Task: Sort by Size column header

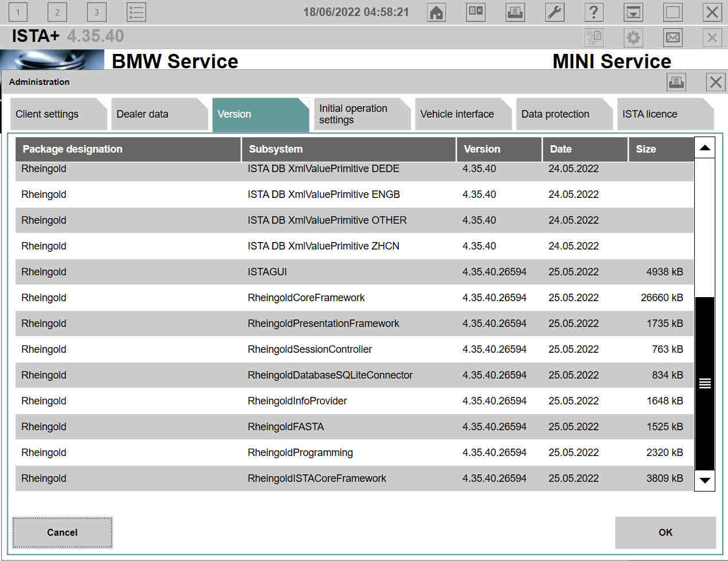Action: [x=661, y=149]
